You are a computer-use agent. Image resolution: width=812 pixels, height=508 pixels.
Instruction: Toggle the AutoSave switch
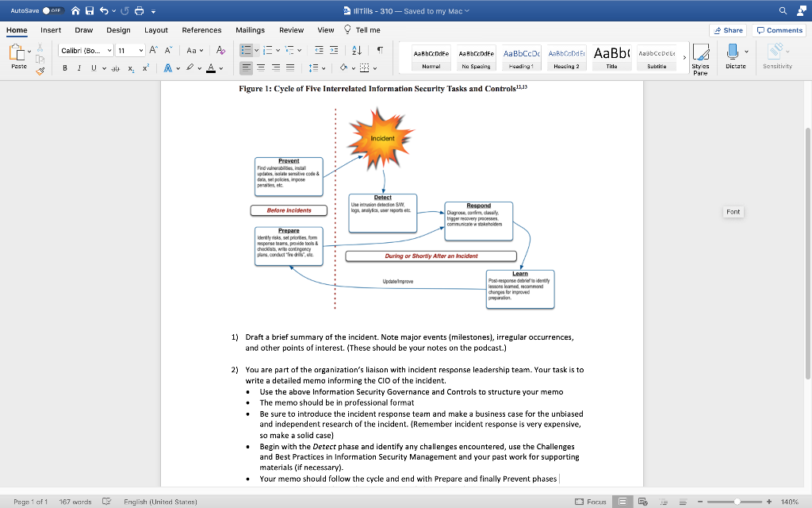pyautogui.click(x=52, y=10)
